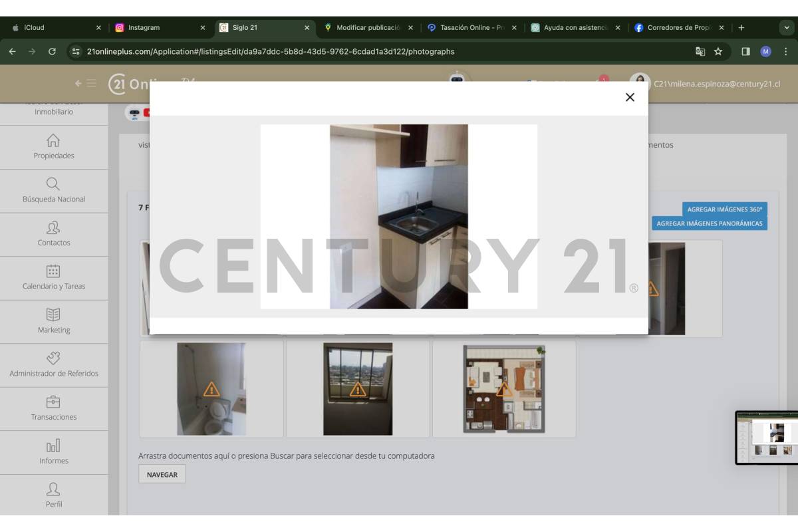The height and width of the screenshot is (532, 798).
Task: View site information icon
Action: pos(76,51)
